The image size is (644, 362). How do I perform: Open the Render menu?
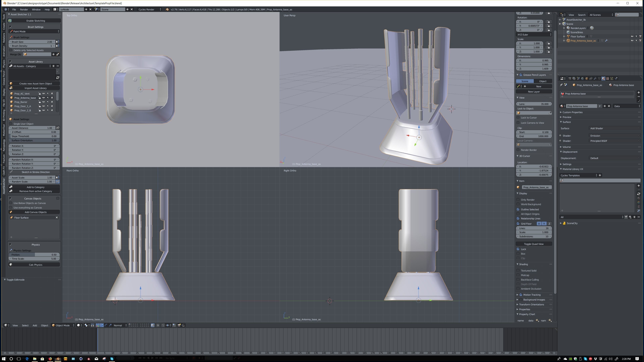[x=24, y=10]
